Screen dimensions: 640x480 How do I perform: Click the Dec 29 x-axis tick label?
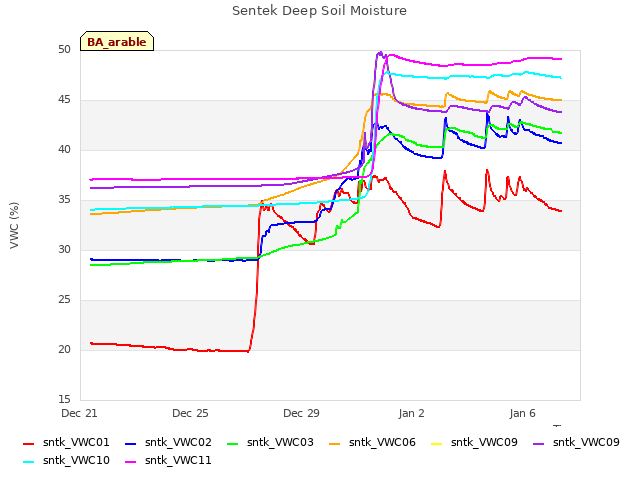click(301, 413)
